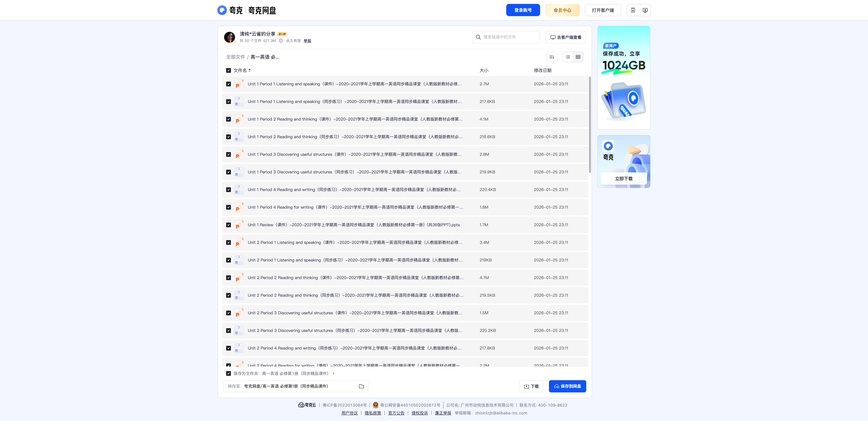Open 侵权投诉 footer link
The image size is (868, 421).
420,413
